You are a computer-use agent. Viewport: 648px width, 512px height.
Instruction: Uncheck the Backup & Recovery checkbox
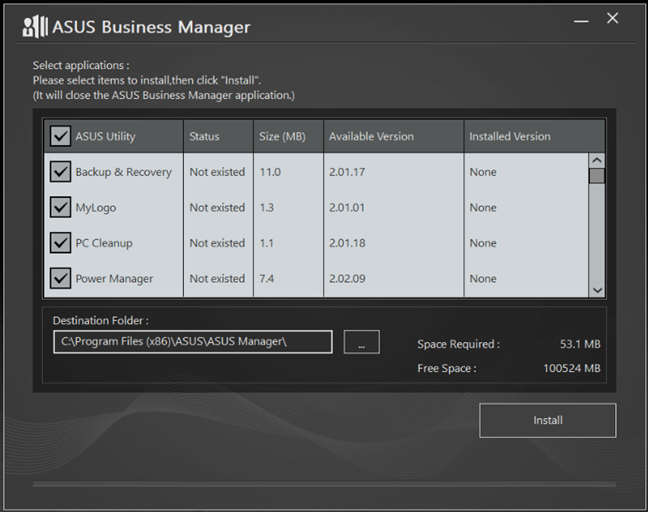[60, 171]
